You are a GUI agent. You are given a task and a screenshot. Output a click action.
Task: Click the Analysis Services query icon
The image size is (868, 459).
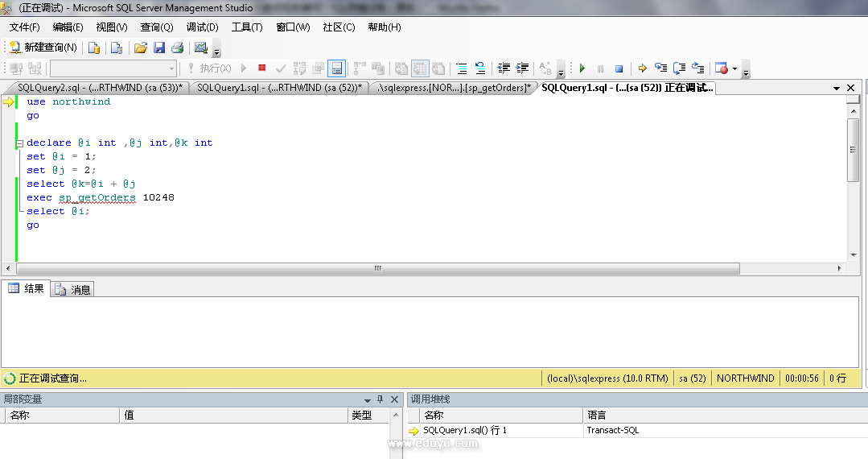(117, 48)
